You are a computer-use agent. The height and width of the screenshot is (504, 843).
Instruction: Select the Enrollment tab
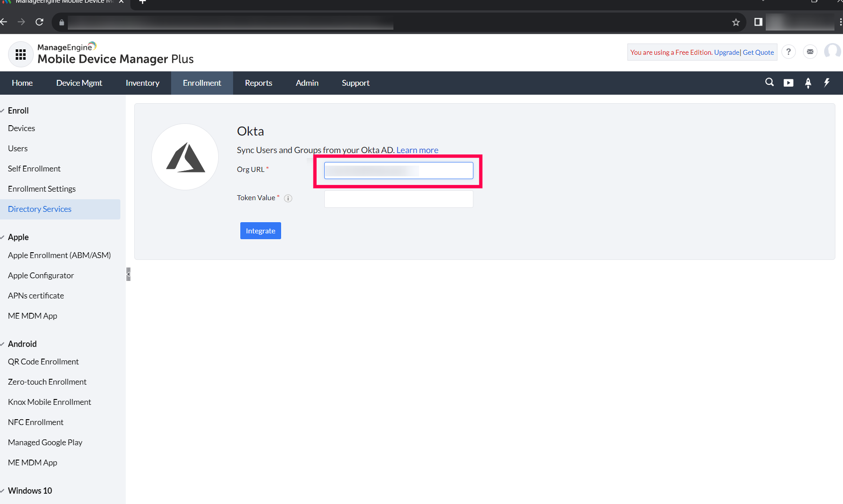click(202, 83)
